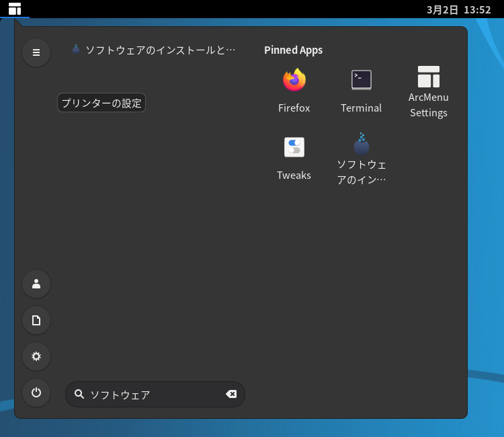The height and width of the screenshot is (437, 504).
Task: Open pinned ソフトウェアのイン… app
Action: (x=362, y=159)
